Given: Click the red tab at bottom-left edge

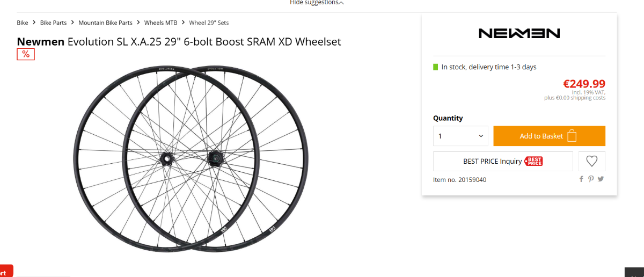Looking at the screenshot, I should coord(6,271).
